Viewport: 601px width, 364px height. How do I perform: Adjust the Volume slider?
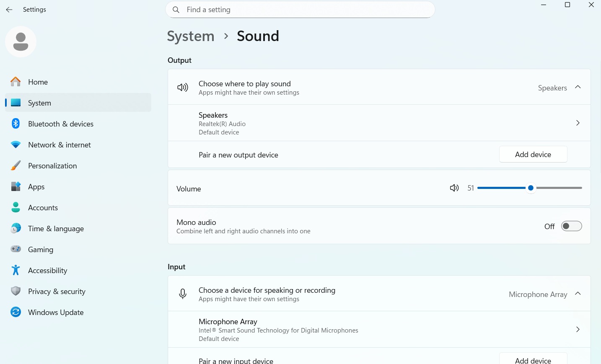[531, 188]
